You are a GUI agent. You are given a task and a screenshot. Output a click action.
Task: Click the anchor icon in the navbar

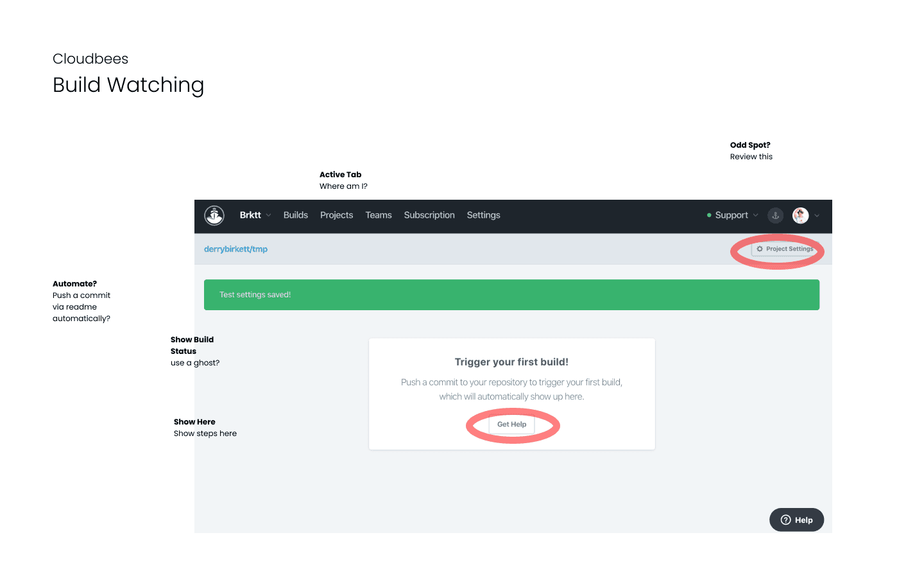775,216
